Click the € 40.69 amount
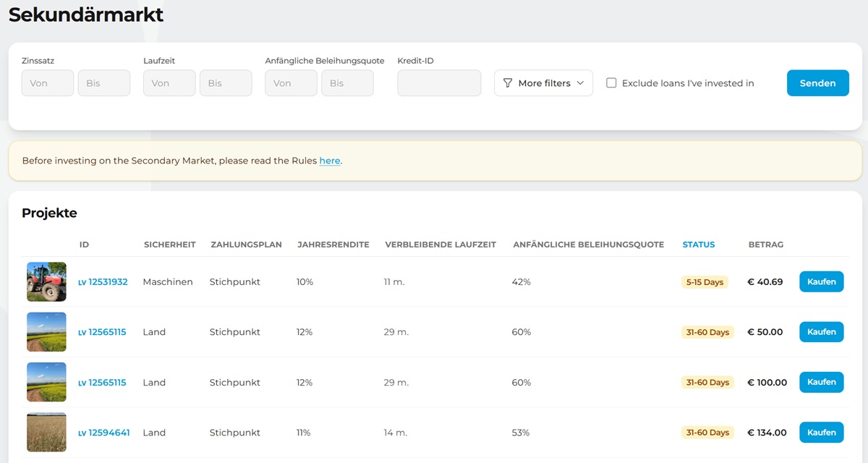868x463 pixels. pyautogui.click(x=765, y=282)
